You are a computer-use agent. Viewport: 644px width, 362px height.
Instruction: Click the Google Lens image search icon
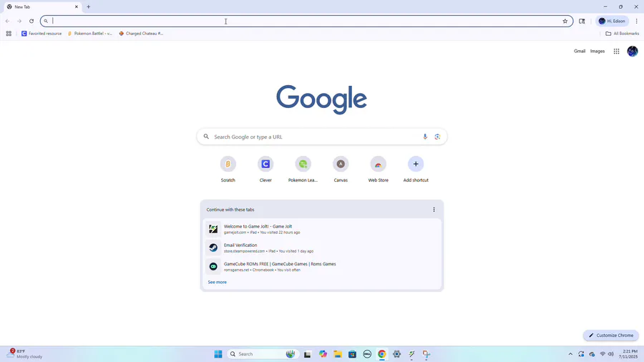coord(437,137)
